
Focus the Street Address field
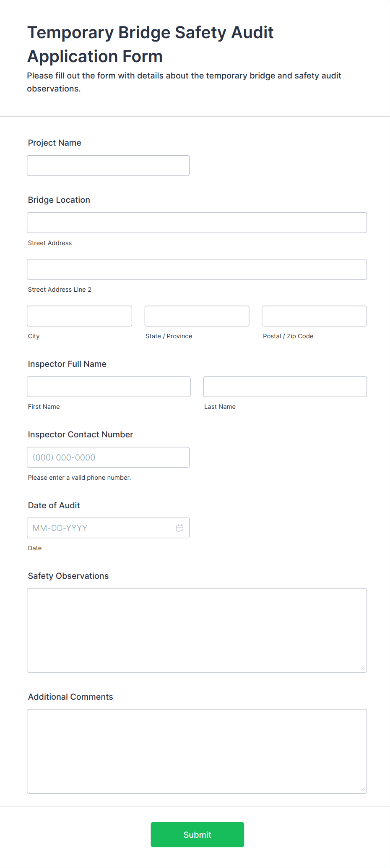tap(197, 223)
